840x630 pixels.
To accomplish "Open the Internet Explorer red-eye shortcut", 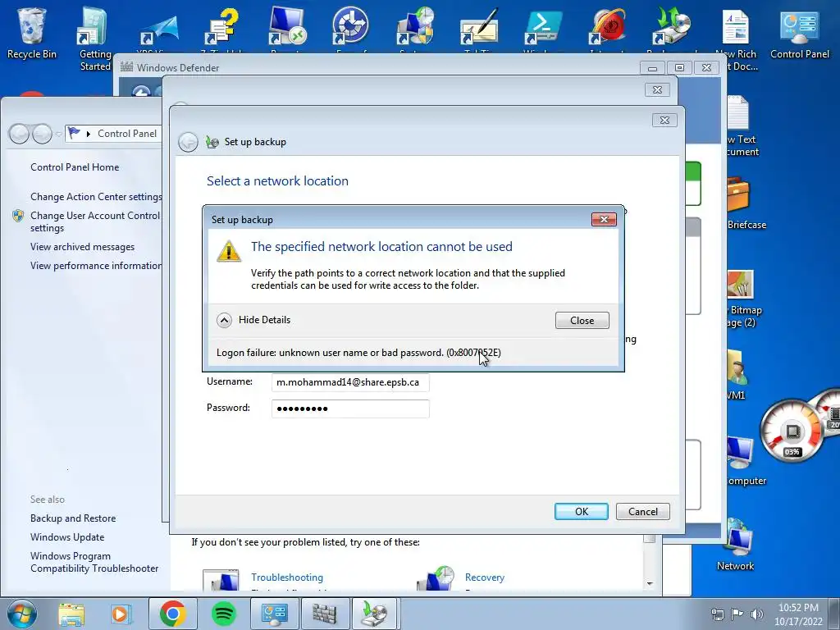I will 608,27.
